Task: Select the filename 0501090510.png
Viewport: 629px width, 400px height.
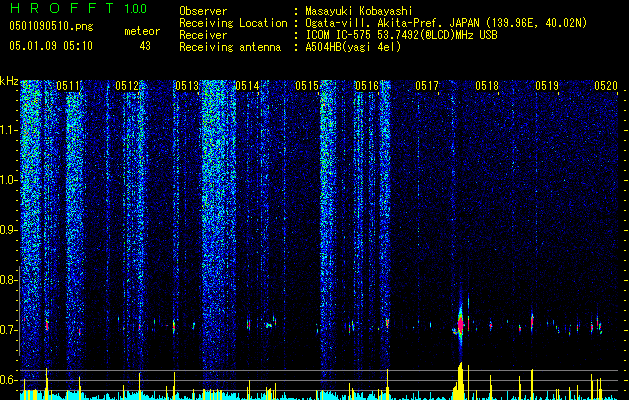Action: tap(51, 26)
